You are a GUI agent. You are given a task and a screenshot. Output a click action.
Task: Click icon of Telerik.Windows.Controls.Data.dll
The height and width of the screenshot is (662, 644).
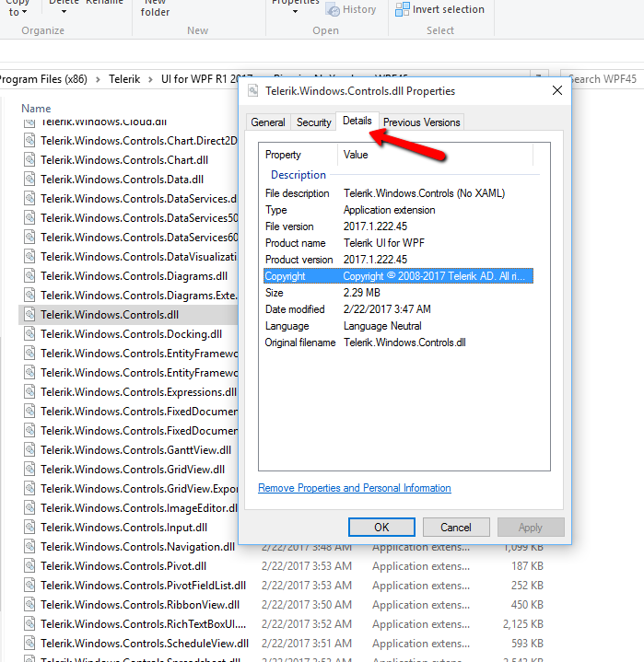[x=29, y=179]
